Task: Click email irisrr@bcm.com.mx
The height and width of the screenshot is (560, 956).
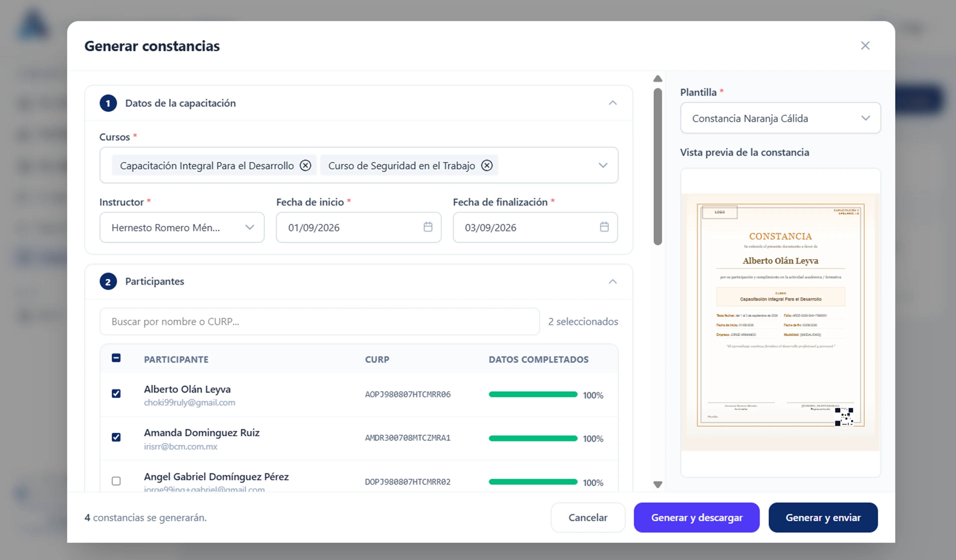Action: 181,446
